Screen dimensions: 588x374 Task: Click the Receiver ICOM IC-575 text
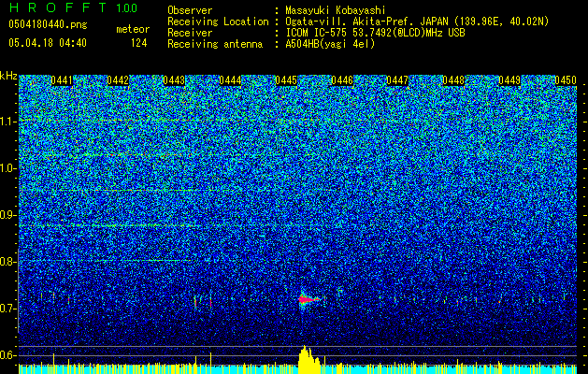(375, 33)
